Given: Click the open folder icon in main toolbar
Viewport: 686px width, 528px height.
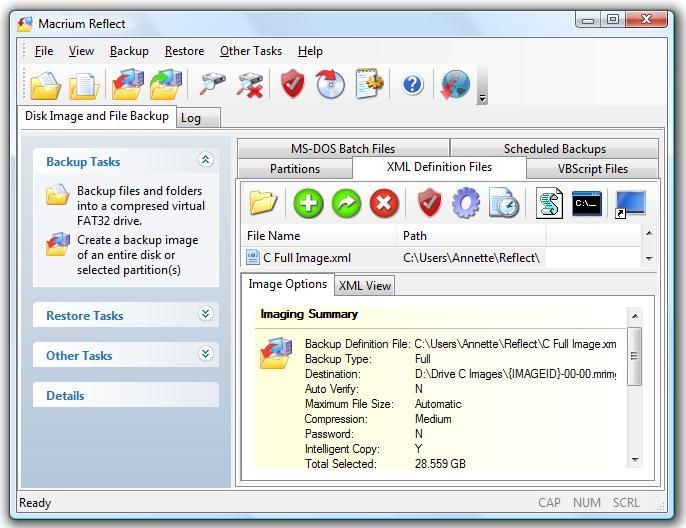Looking at the screenshot, I should [45, 85].
